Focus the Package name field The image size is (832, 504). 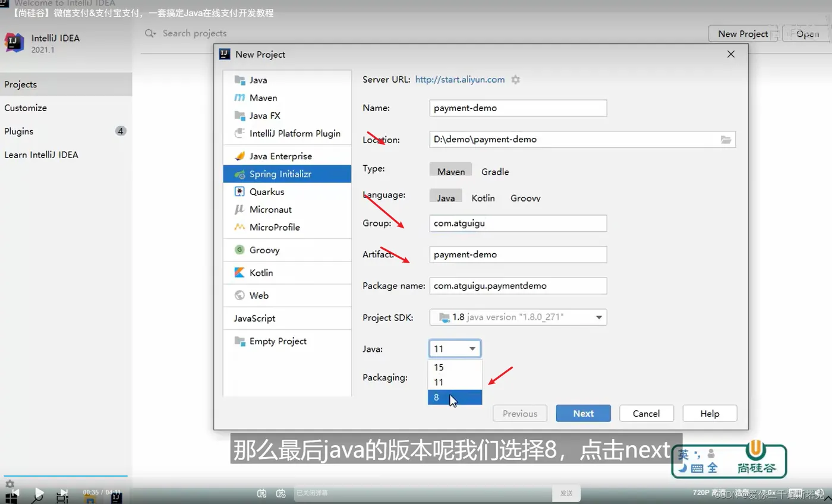pyautogui.click(x=518, y=286)
